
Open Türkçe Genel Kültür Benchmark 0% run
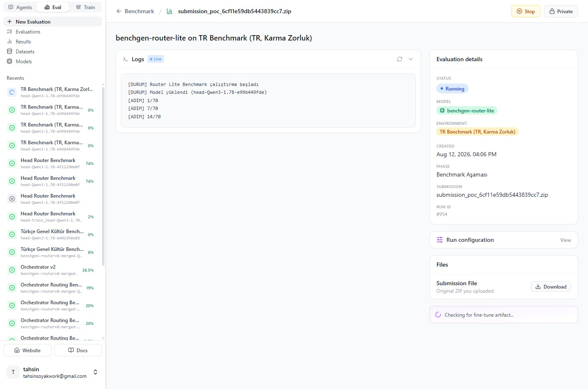(x=52, y=234)
